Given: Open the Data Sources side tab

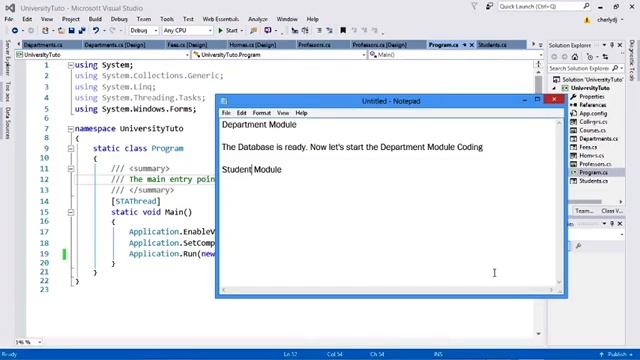Looking at the screenshot, I should pyautogui.click(x=7, y=123).
